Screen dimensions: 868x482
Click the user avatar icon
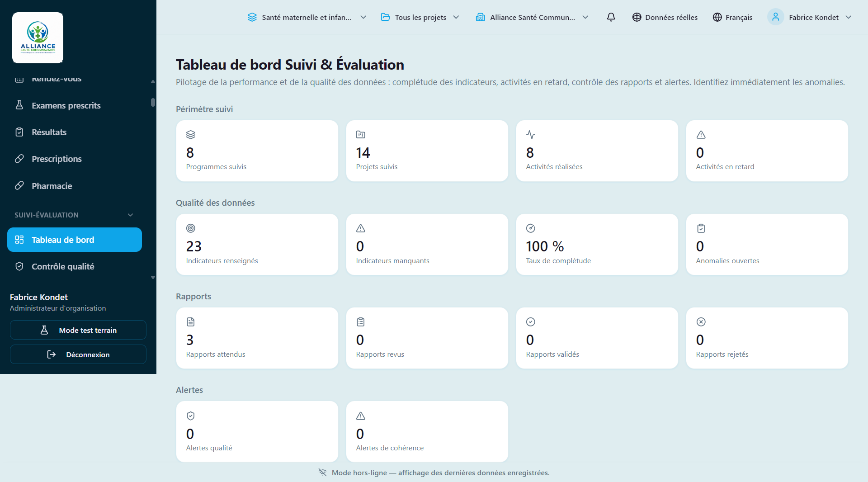(x=775, y=17)
